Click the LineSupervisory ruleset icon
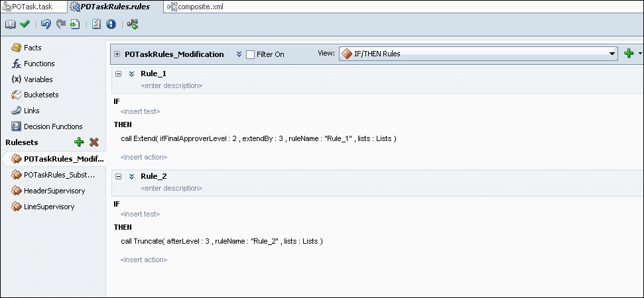Image resolution: width=644 pixels, height=298 pixels. click(16, 207)
